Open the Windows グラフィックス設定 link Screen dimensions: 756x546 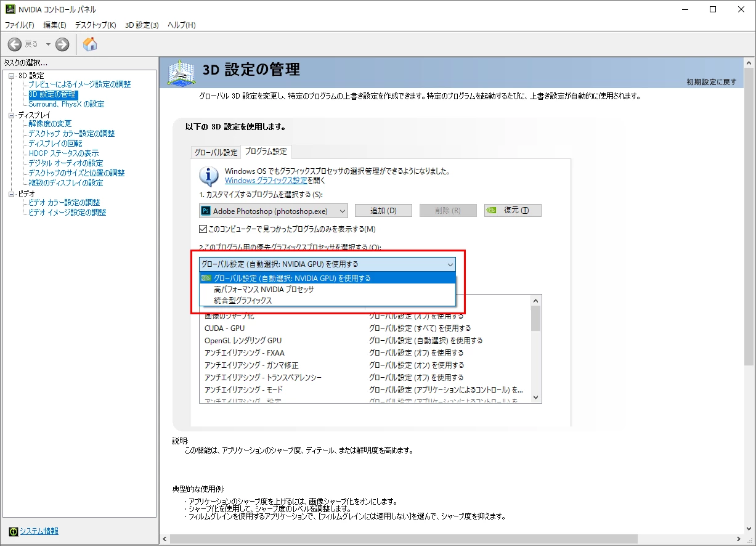[266, 181]
